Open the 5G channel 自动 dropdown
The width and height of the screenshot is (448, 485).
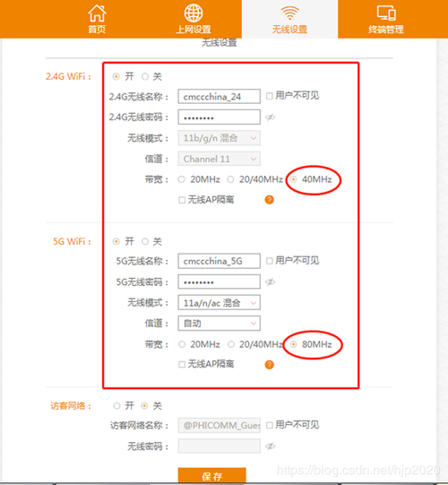219,324
